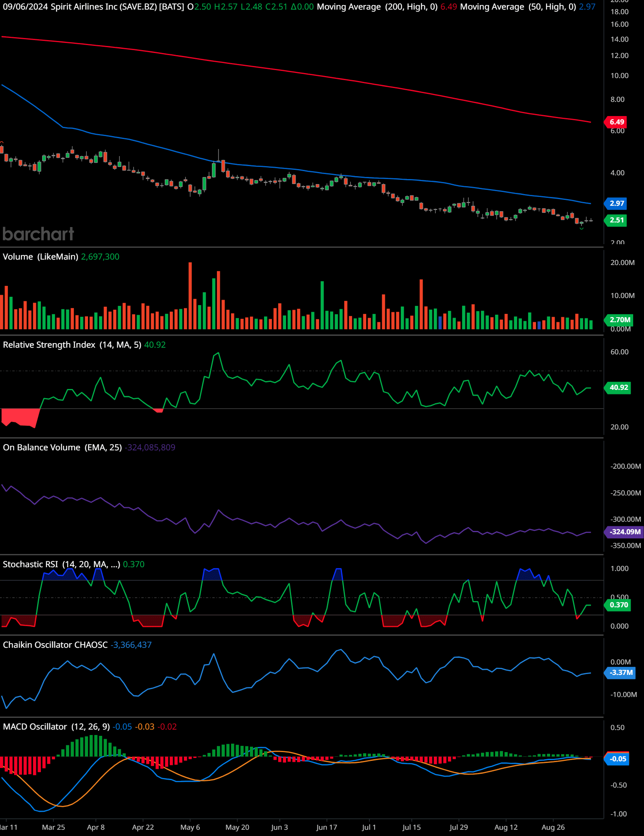The width and height of the screenshot is (644, 836).
Task: Click the May 6 date on time axis
Action: pyautogui.click(x=190, y=827)
